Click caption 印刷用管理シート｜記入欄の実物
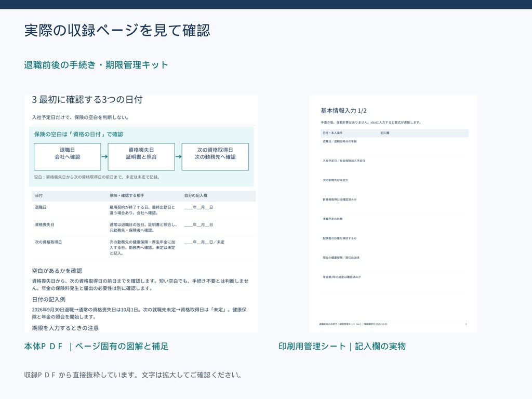Viewport: 532px width, 399px height. pos(342,347)
